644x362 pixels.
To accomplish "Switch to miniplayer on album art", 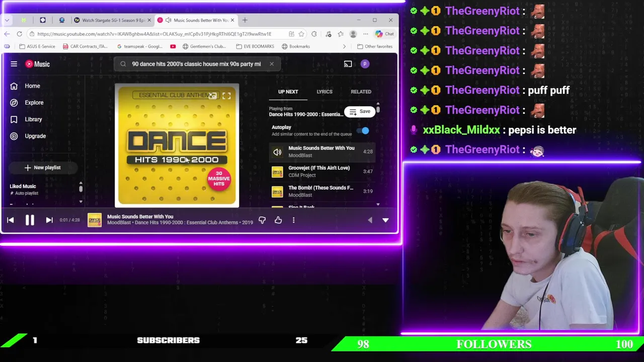I will [212, 96].
